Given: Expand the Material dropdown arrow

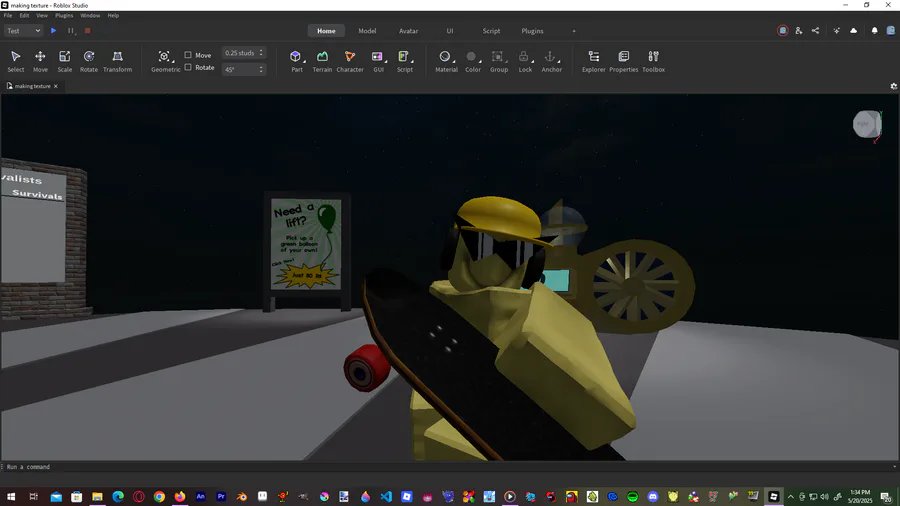Looking at the screenshot, I should 454,61.
